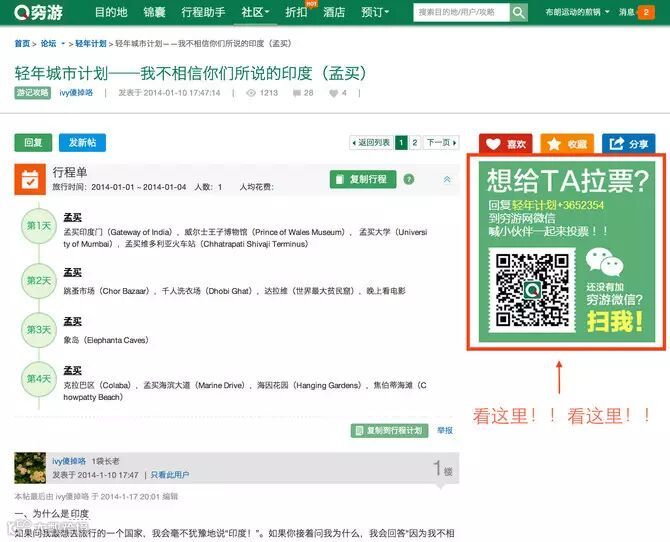Collapse the itinerary panel with double chevron

coord(447,179)
